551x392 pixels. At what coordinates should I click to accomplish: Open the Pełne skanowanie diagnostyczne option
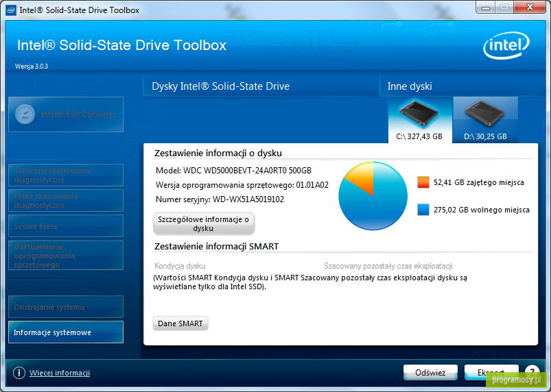(66, 200)
